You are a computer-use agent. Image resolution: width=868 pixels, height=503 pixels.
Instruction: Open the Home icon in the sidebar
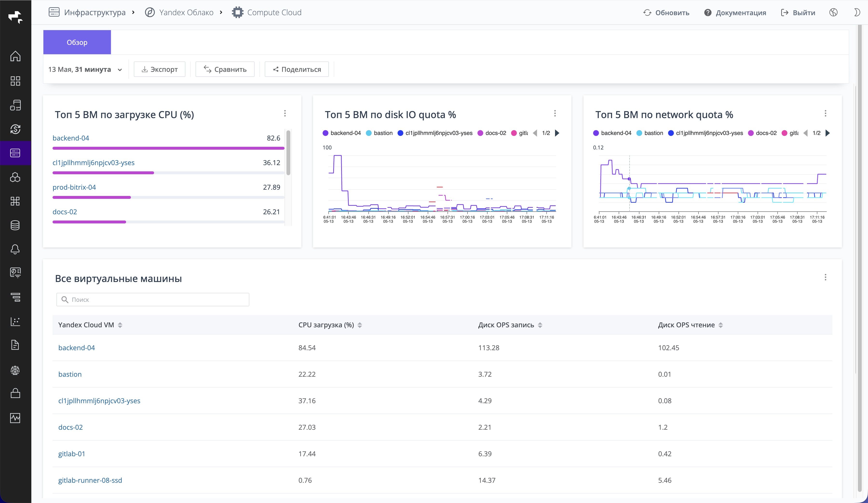click(x=15, y=56)
